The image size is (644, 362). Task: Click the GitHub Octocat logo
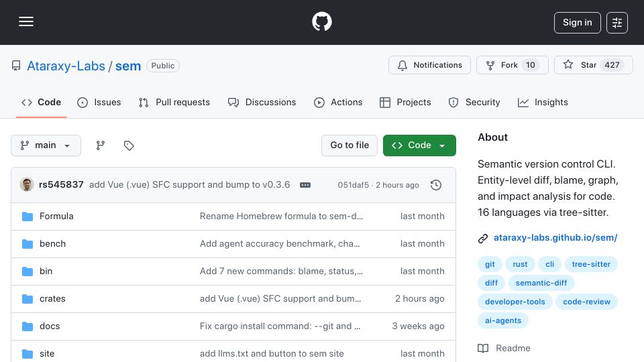click(x=321, y=21)
